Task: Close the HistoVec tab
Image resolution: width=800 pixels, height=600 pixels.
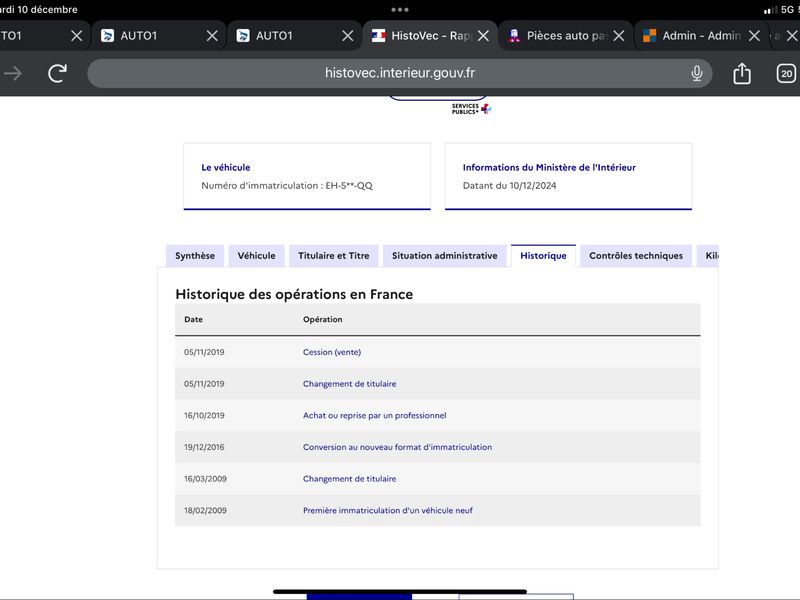Action: [x=483, y=36]
